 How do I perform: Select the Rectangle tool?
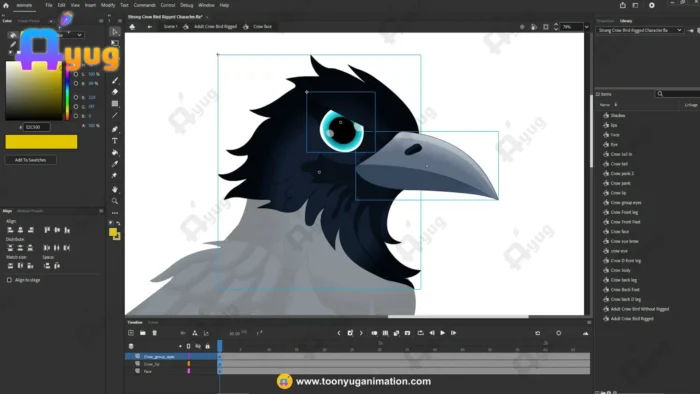tap(115, 104)
